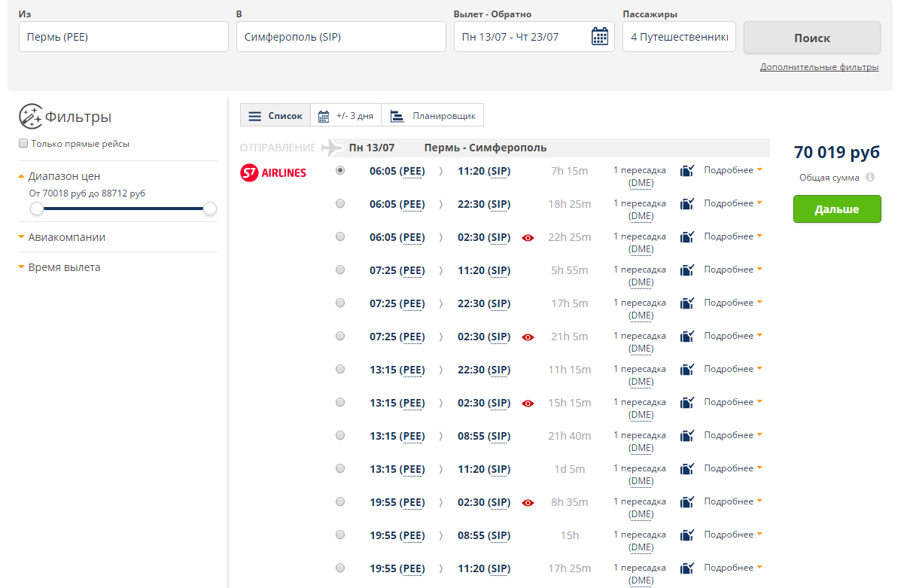The image size is (904, 588).
Task: Click baggage icon for 13:15–22:30 flight
Action: coord(687,370)
